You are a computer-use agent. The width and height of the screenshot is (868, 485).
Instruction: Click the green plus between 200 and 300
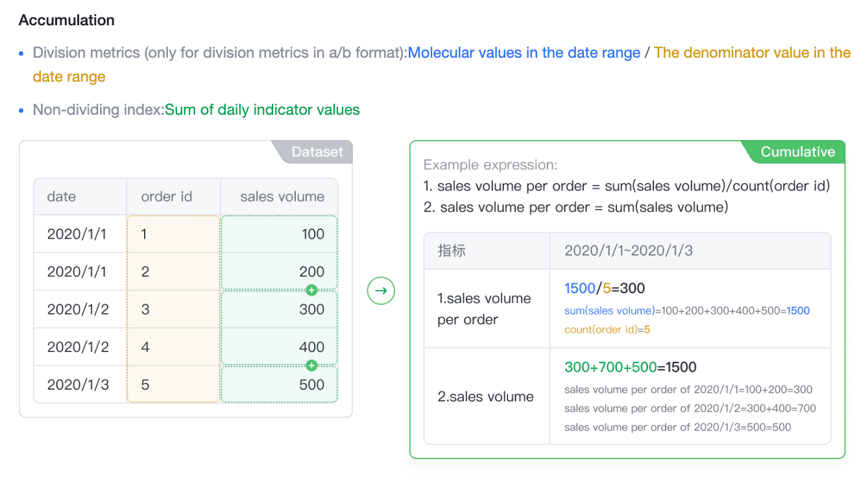click(311, 290)
